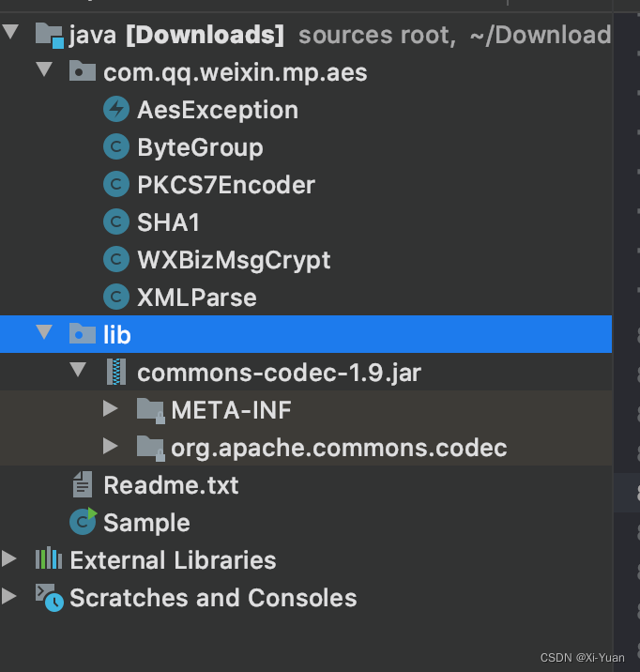Open the WXBizMsgCrypt class
640x672 pixels.
234,260
